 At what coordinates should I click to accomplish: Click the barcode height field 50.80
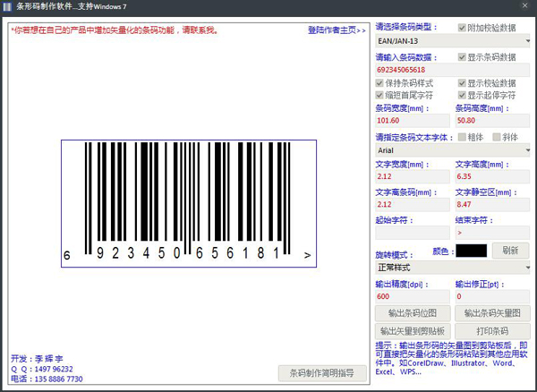click(x=492, y=121)
